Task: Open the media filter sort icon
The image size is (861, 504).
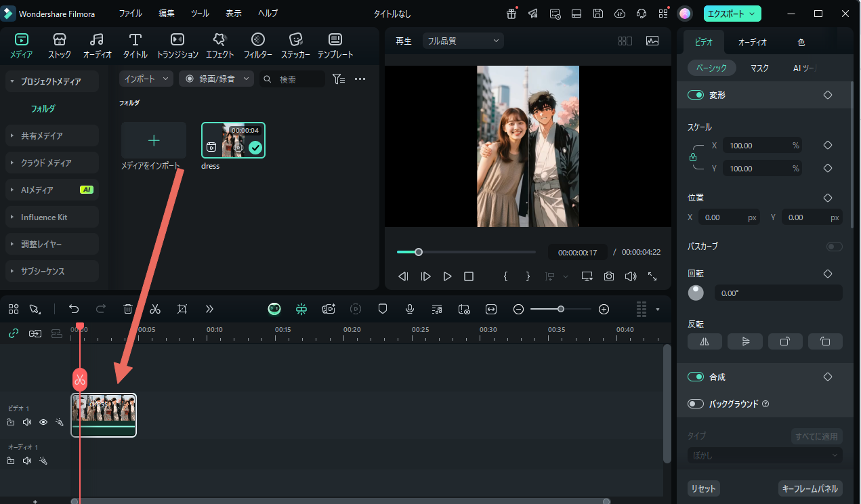Action: pyautogui.click(x=339, y=79)
